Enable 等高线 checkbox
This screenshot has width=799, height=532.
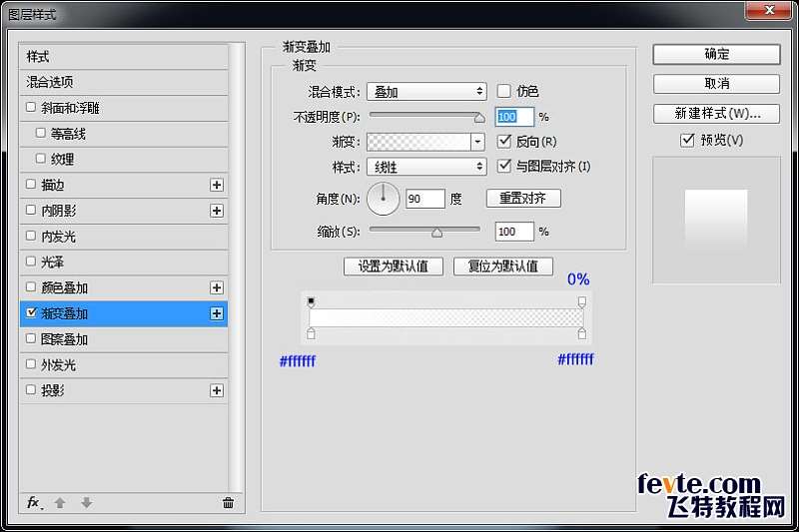point(41,133)
